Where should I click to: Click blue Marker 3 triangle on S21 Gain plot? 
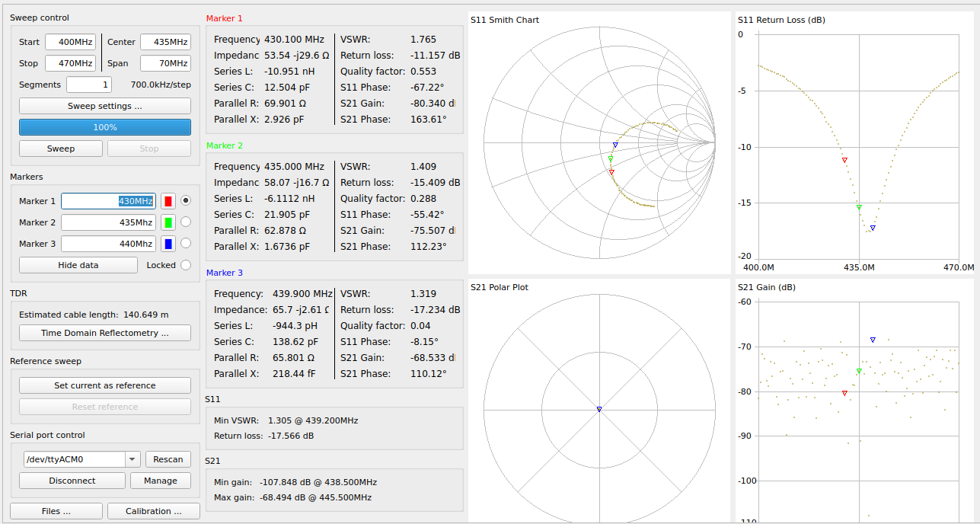tap(873, 340)
